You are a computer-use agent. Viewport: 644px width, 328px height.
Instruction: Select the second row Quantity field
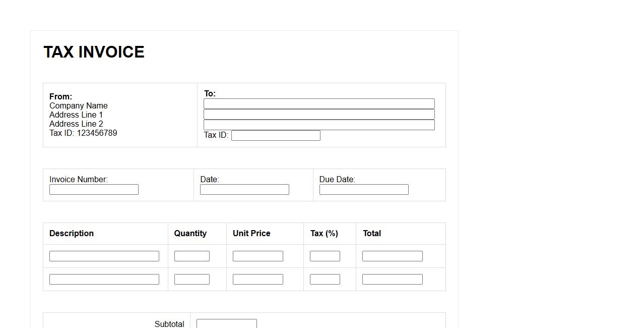tap(192, 280)
